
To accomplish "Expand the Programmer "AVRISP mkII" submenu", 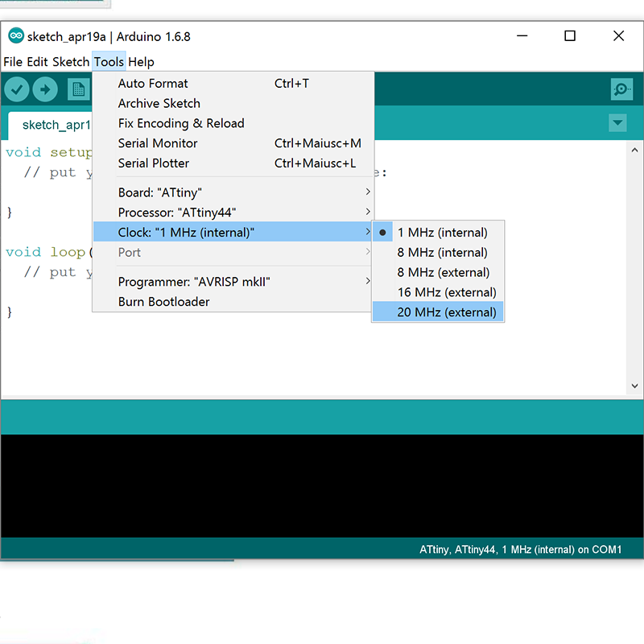I will coord(233,282).
